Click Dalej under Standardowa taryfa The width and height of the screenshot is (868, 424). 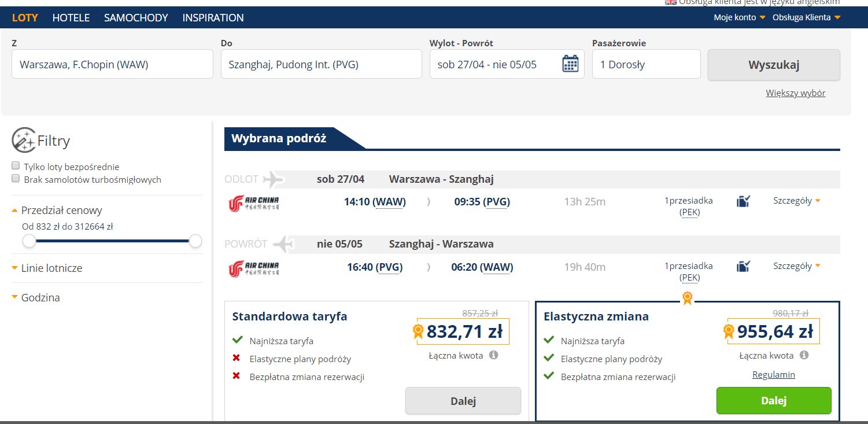click(x=463, y=401)
